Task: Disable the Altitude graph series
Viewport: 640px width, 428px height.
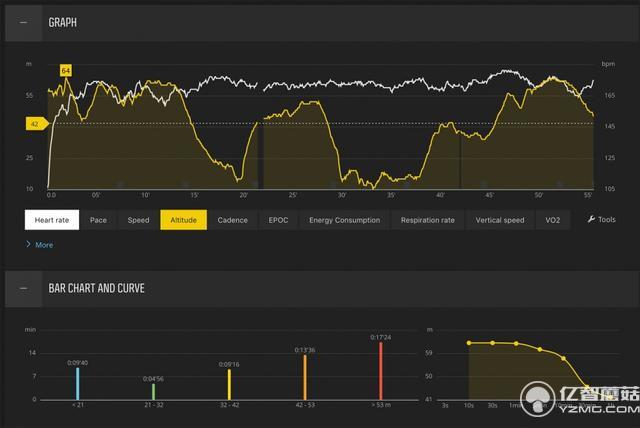Action: (183, 220)
